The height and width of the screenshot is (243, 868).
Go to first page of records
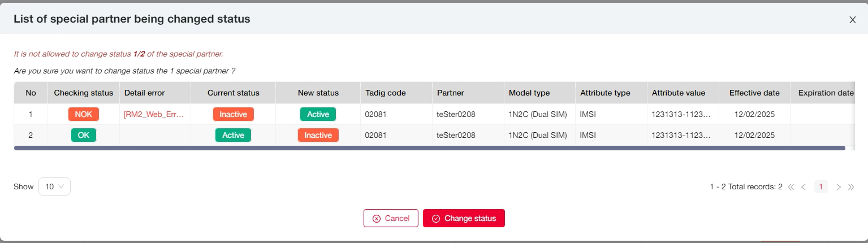coord(791,187)
